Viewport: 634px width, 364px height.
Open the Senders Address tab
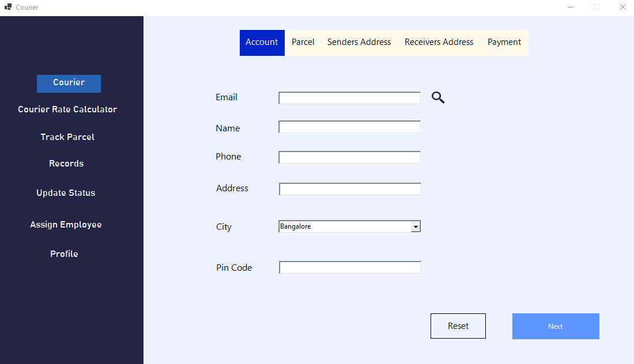[x=358, y=42]
